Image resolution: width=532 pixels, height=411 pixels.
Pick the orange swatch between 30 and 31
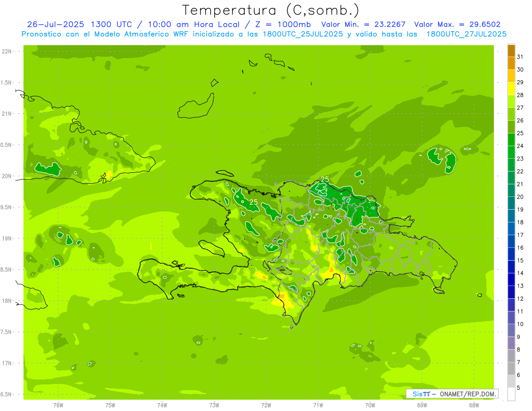pyautogui.click(x=511, y=63)
